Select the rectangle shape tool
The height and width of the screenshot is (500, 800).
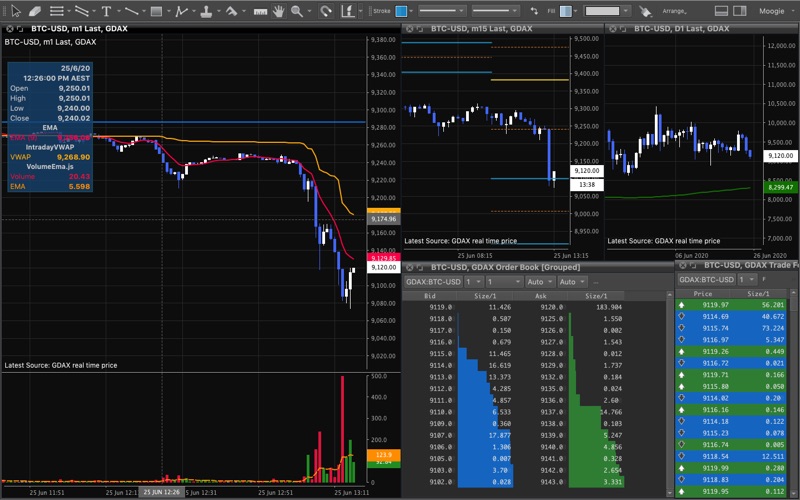[x=157, y=11]
